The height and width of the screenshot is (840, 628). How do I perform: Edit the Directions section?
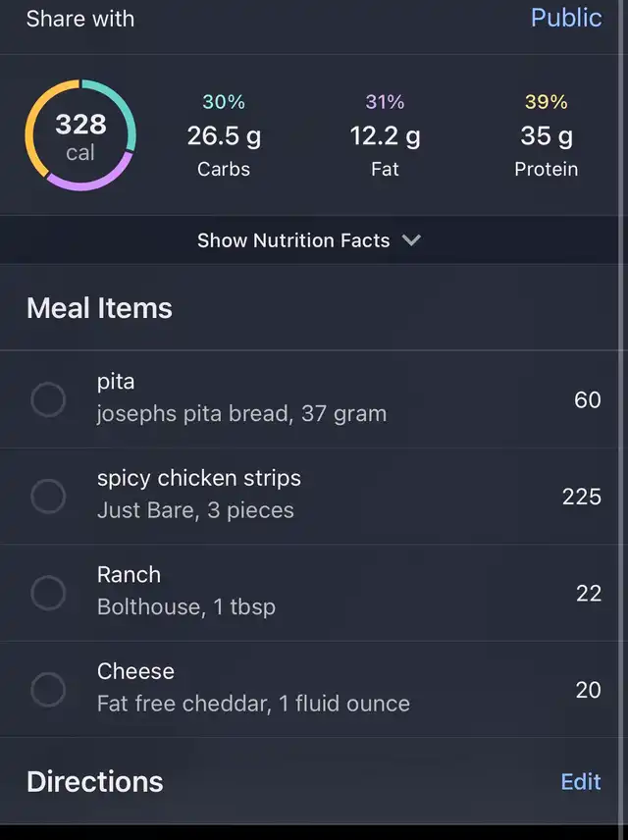(581, 781)
